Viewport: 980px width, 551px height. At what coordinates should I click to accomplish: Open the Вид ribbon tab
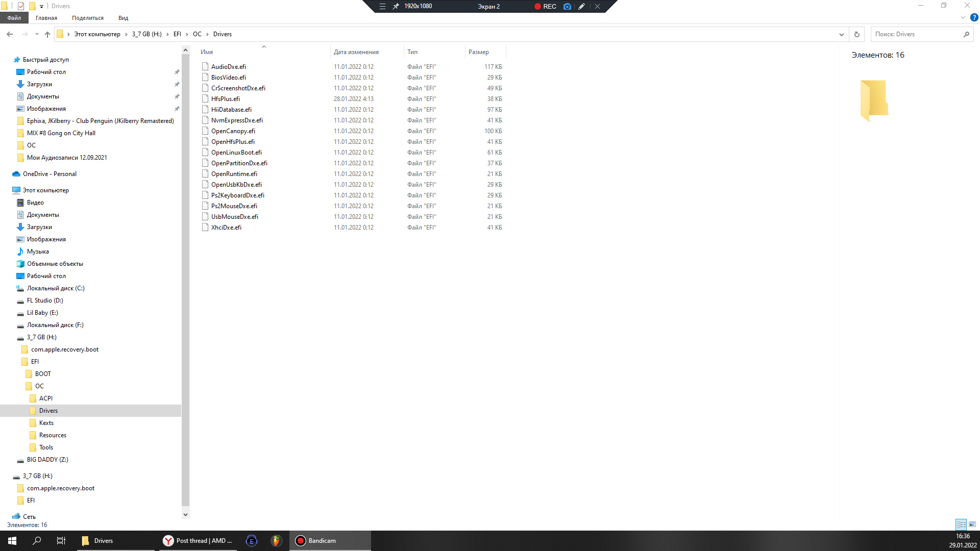[123, 18]
